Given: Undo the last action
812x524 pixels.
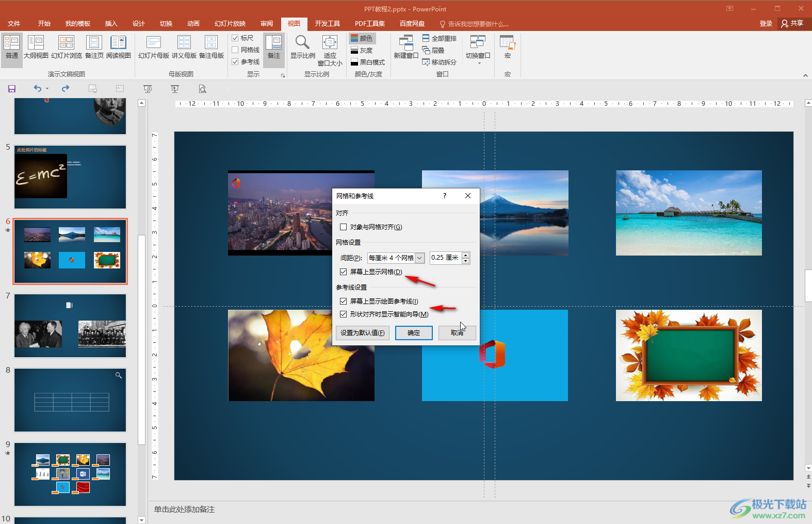Looking at the screenshot, I should click(37, 89).
